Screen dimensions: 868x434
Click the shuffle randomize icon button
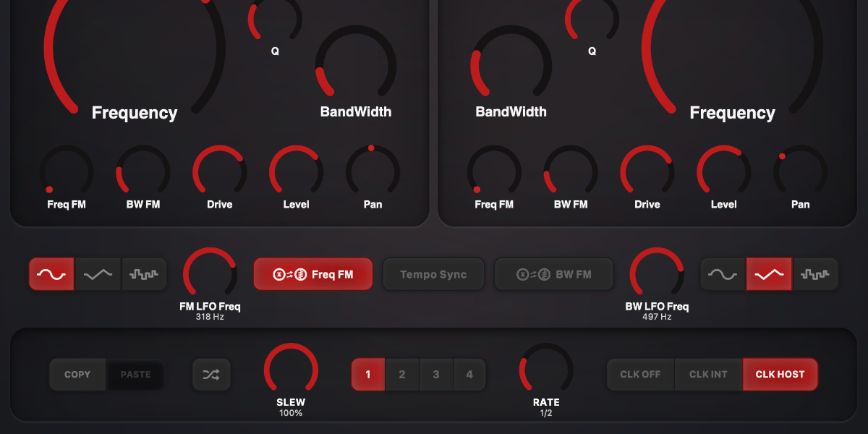211,375
